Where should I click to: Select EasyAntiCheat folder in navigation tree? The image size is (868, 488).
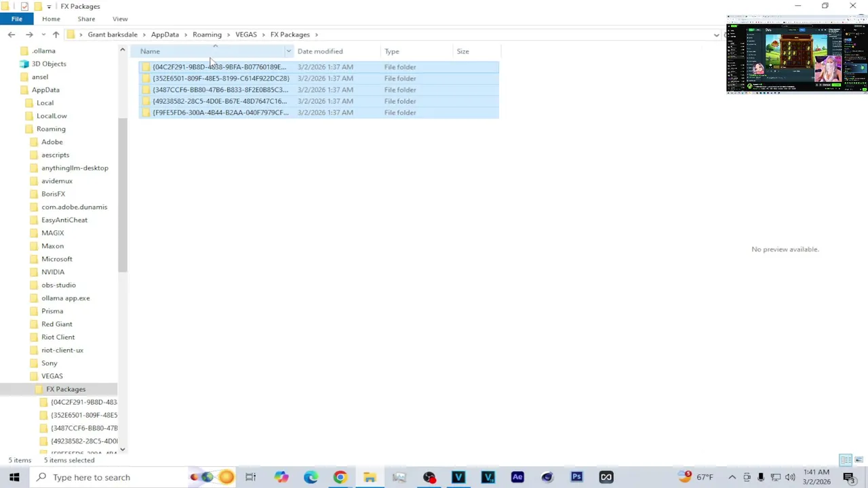click(64, 220)
